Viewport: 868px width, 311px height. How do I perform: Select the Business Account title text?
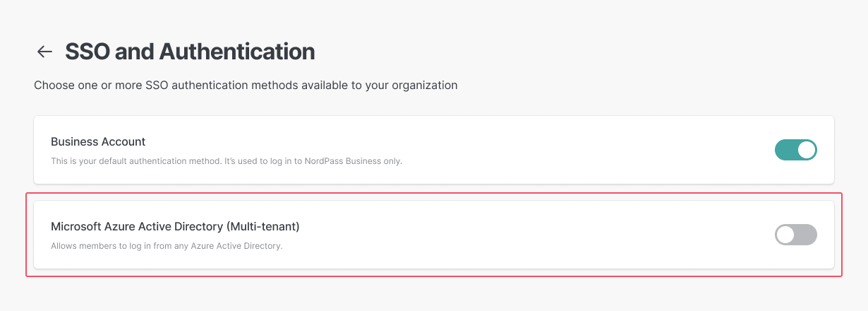(98, 142)
